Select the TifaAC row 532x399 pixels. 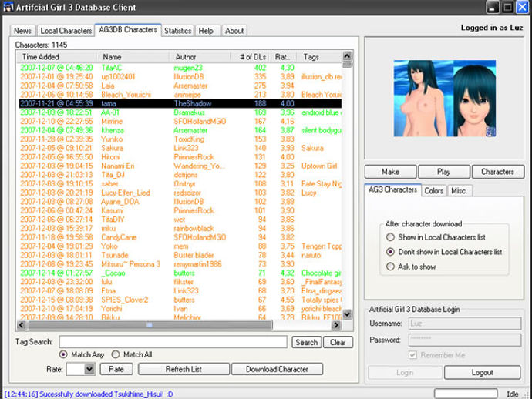(x=180, y=68)
